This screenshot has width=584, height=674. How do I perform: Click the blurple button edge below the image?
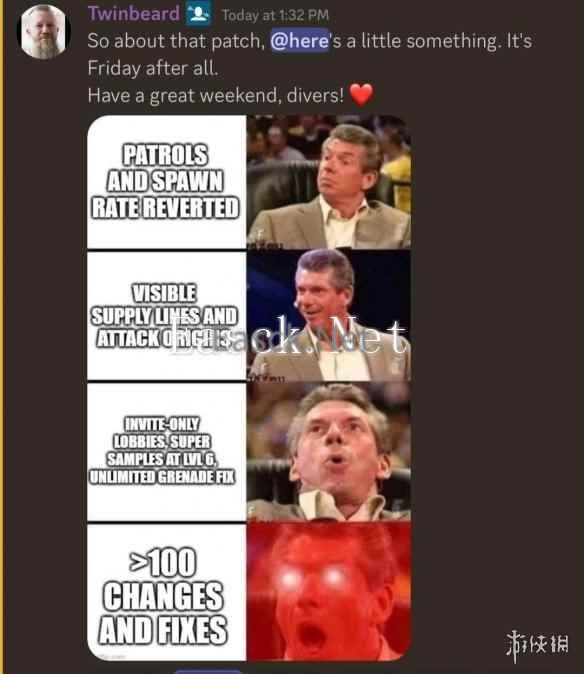coord(208,671)
